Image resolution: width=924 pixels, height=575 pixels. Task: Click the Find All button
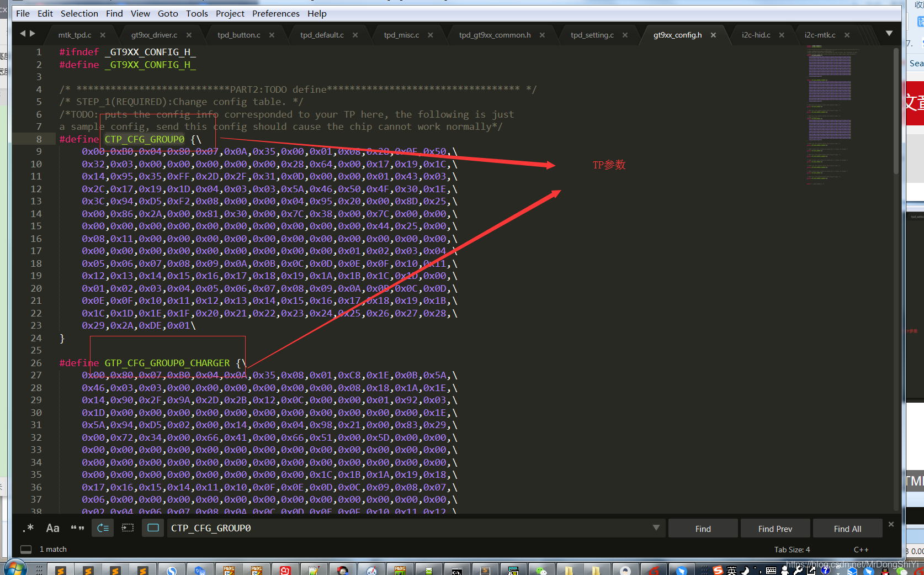click(847, 529)
